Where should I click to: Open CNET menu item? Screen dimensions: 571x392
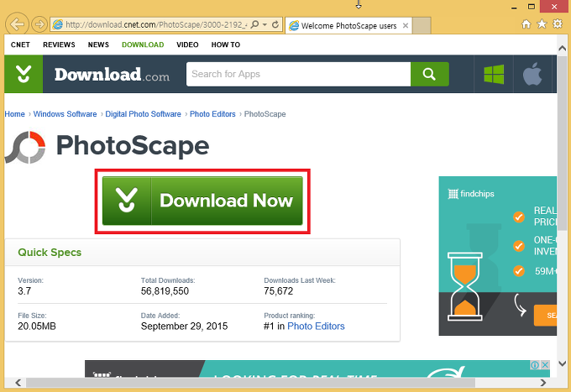click(20, 44)
